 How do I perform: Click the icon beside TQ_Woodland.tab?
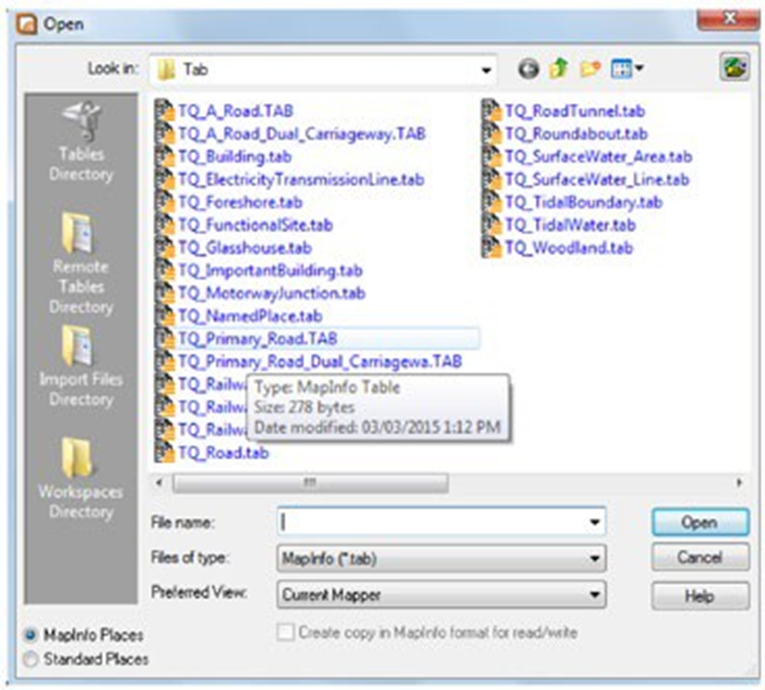(491, 248)
